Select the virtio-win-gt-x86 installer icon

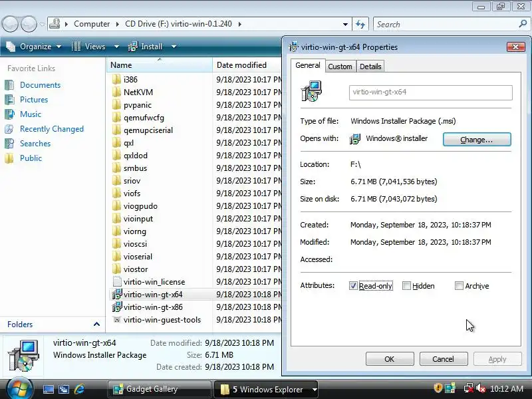click(117, 307)
